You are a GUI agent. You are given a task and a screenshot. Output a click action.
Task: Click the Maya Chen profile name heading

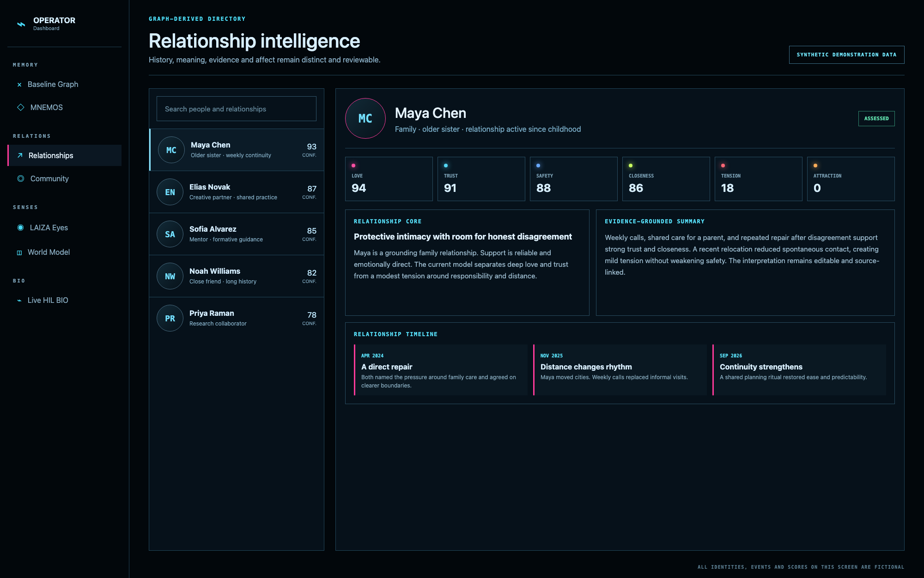pos(431,113)
